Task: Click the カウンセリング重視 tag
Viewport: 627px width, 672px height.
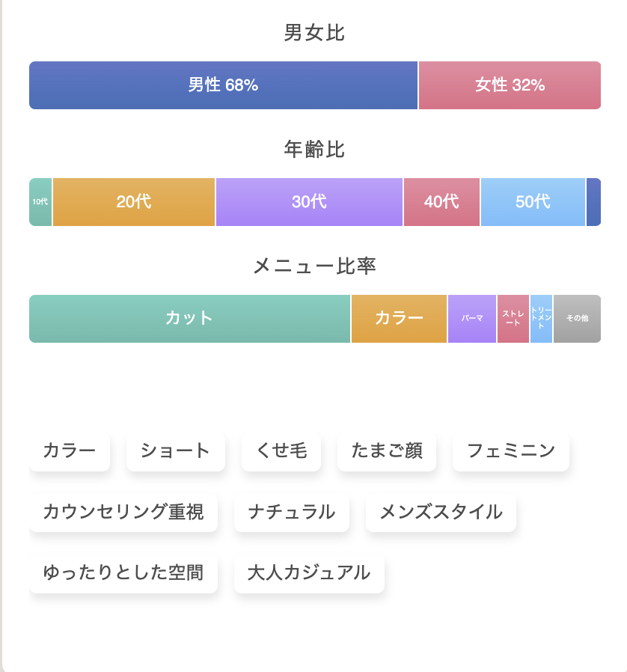Action: (123, 512)
